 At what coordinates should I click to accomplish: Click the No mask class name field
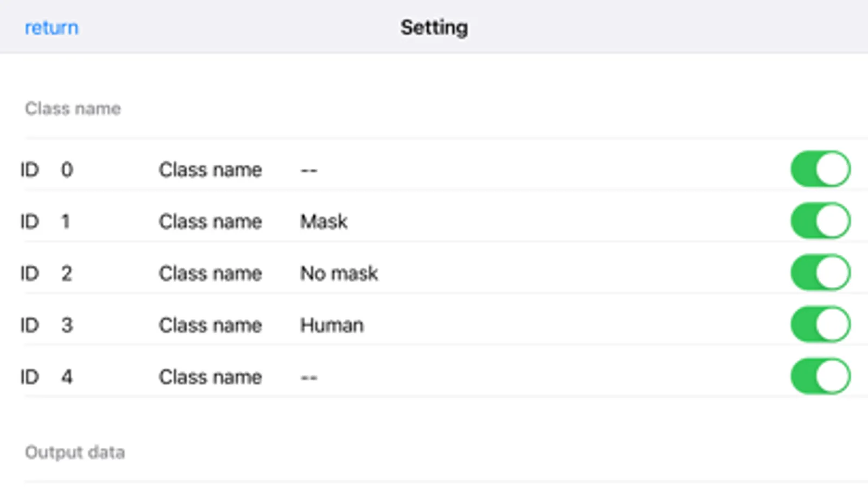339,273
